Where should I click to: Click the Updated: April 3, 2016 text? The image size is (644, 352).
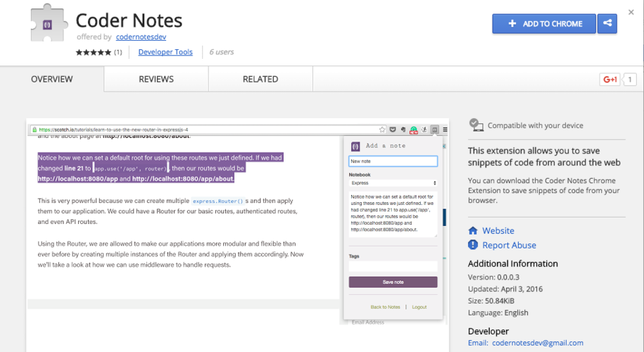click(x=505, y=289)
